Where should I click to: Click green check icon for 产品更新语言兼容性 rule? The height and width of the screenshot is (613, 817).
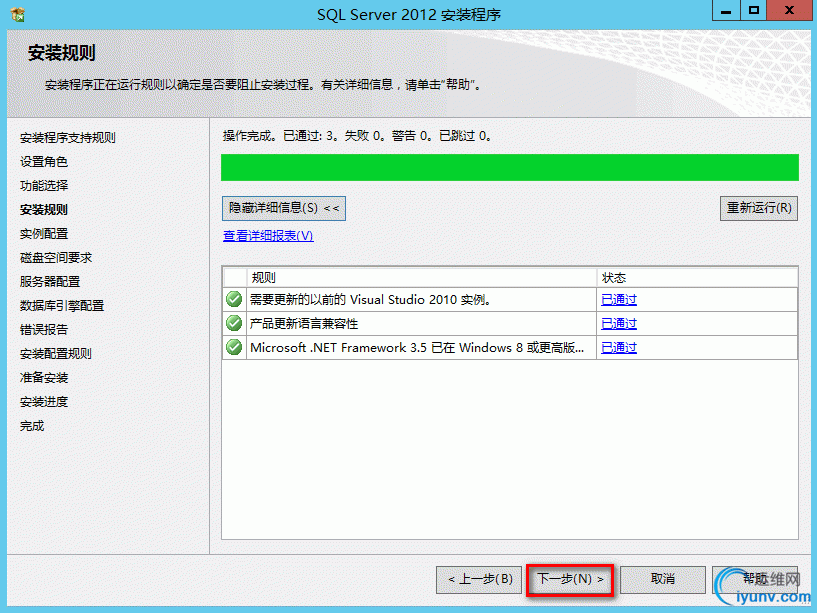click(234, 323)
